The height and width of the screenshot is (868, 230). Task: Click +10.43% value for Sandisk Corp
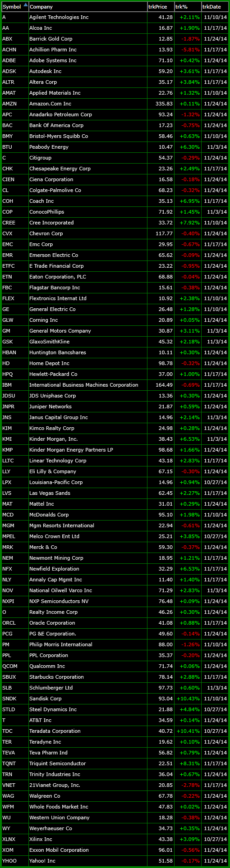(x=189, y=699)
